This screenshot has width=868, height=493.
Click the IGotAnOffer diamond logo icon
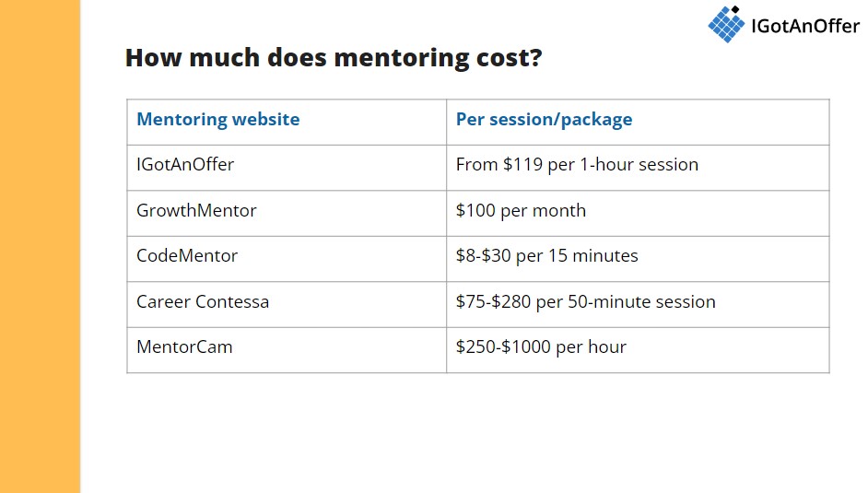point(726,24)
